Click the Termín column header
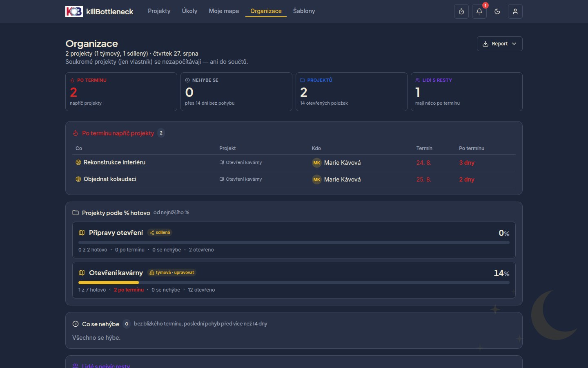Viewport: 588px width, 368px height. (424, 148)
